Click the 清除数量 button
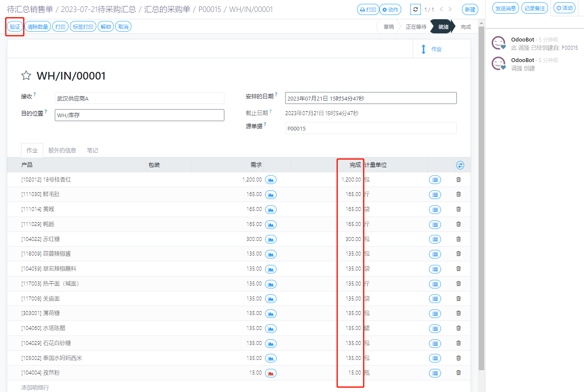Viewport: 584px width, 392px height. pos(38,27)
